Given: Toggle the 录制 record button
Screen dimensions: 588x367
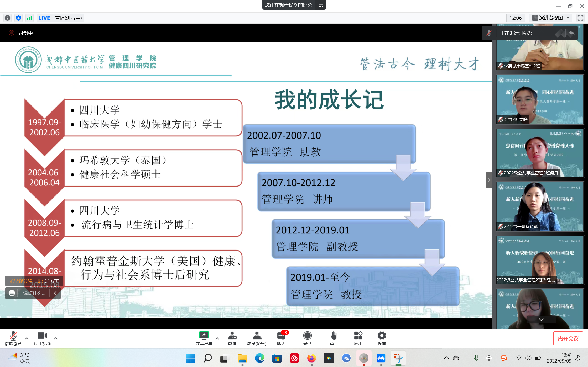Looking at the screenshot, I should tap(307, 338).
